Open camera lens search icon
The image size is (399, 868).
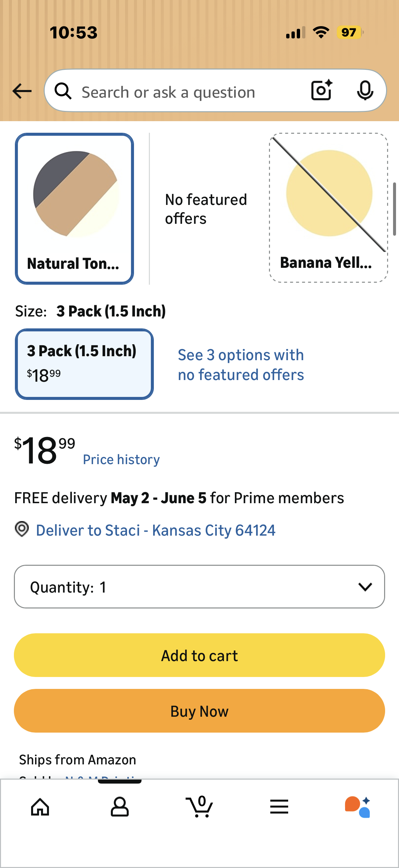click(322, 90)
